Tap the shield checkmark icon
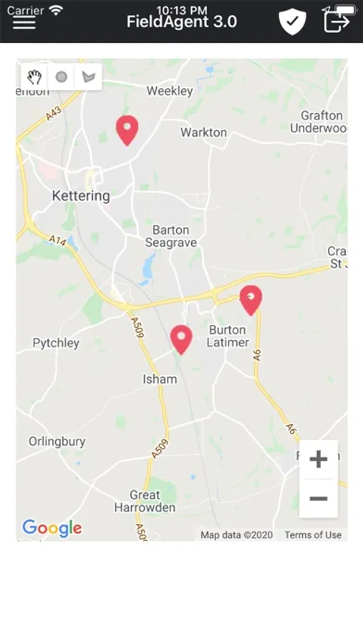Screen dimensions: 363x644 click(292, 21)
